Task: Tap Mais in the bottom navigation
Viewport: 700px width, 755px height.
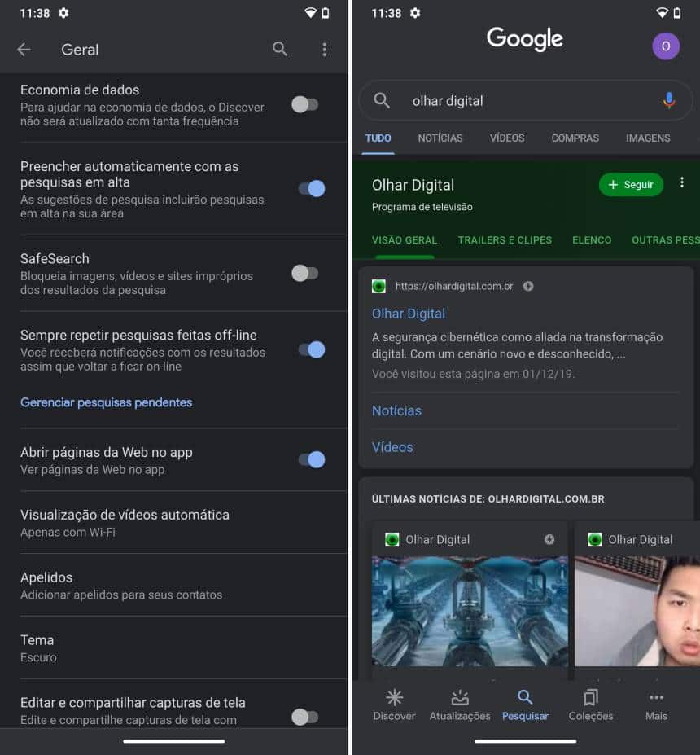Action: coord(656,703)
